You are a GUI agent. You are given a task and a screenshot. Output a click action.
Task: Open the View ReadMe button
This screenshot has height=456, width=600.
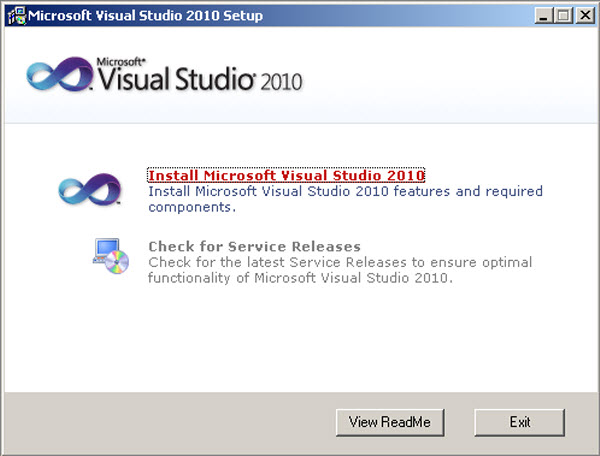(x=389, y=422)
